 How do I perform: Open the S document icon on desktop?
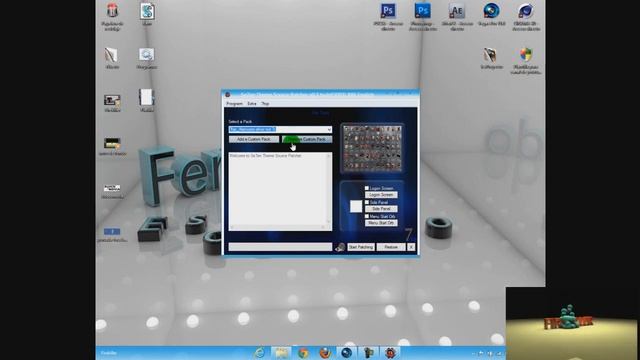(x=147, y=11)
